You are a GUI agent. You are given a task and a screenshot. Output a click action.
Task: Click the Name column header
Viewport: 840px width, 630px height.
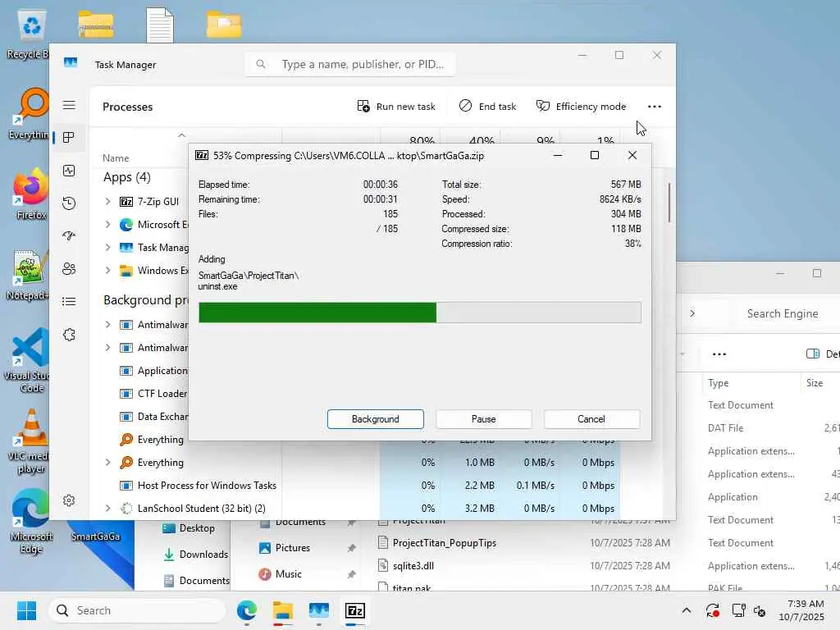(116, 158)
